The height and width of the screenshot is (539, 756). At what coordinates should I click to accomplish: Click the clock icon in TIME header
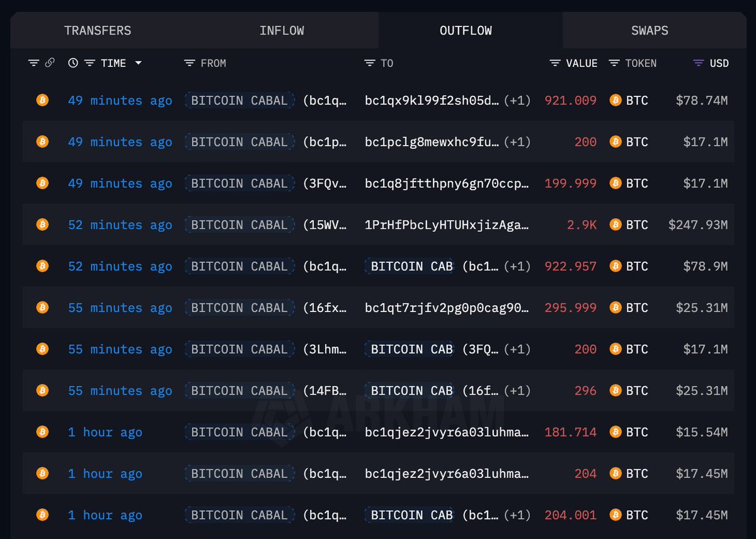(x=73, y=63)
